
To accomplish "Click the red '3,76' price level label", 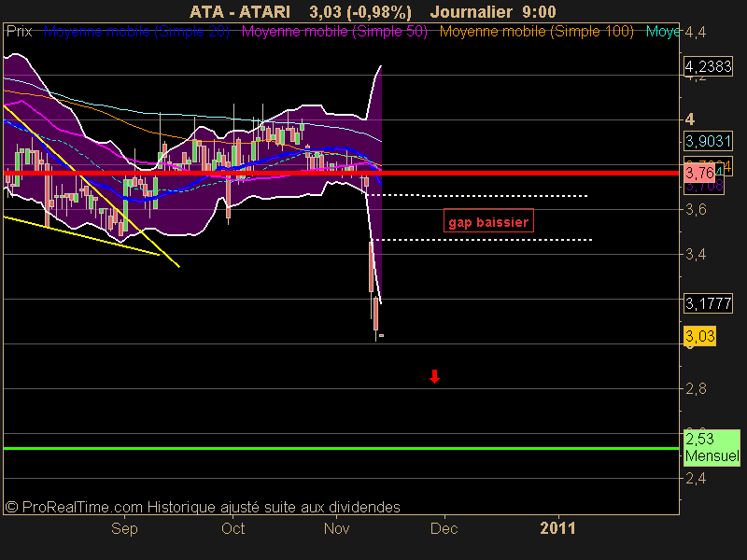I will point(699,173).
